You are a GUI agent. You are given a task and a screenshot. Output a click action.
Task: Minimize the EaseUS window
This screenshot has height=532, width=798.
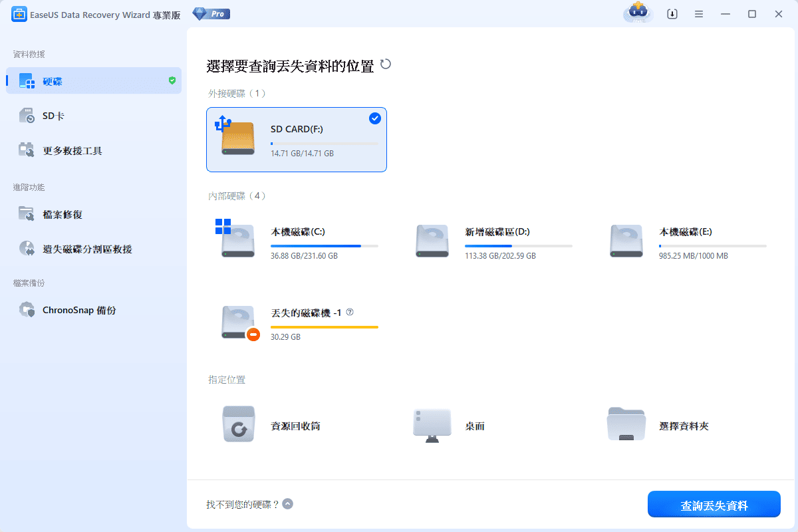pos(726,14)
